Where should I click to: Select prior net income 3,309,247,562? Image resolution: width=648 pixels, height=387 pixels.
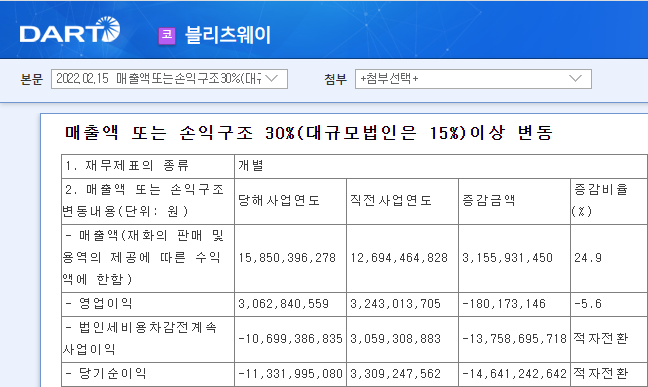click(x=395, y=374)
